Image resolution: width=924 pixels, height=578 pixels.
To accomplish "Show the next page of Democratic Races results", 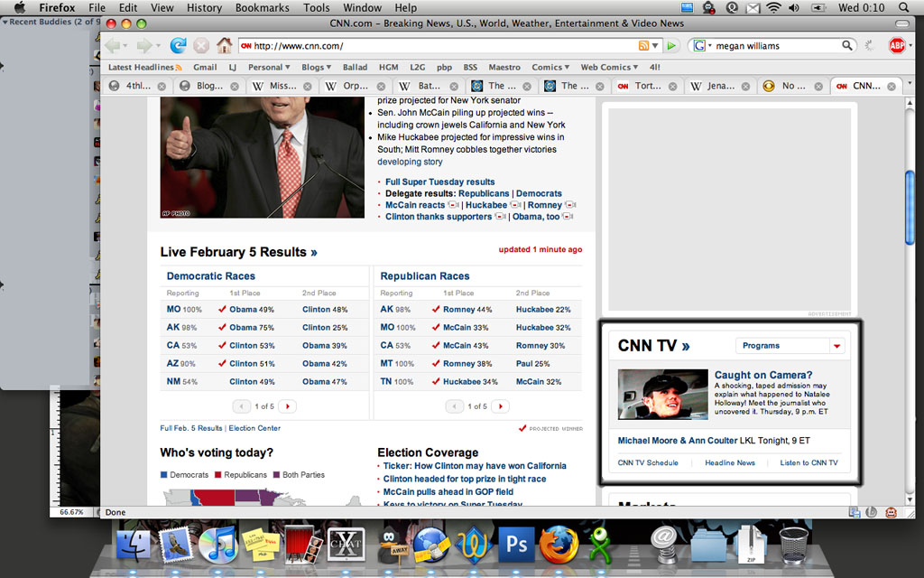I will point(287,406).
